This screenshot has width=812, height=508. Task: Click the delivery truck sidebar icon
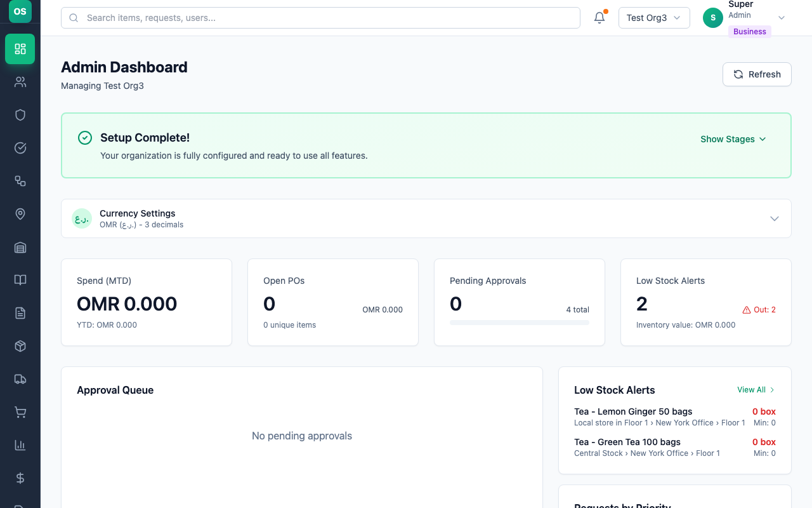click(x=20, y=379)
